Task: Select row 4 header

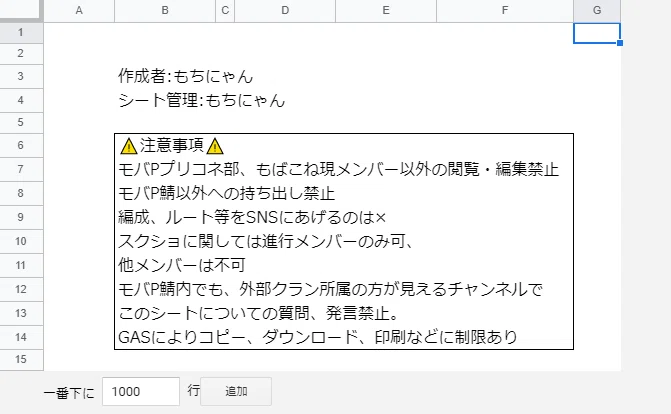Action: click(x=21, y=101)
